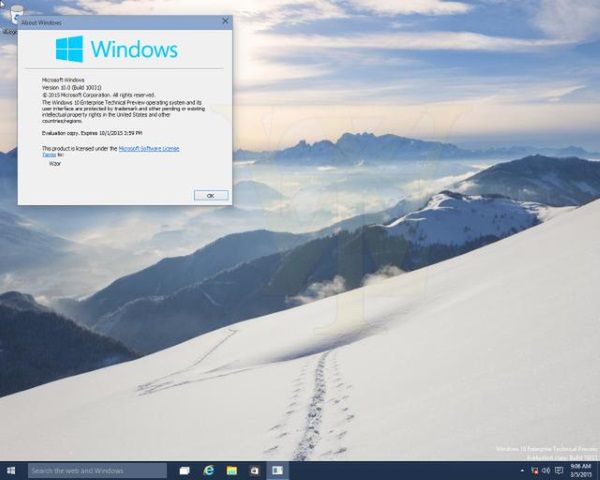Close the About Windows dialog
600x480 pixels.
[225, 21]
